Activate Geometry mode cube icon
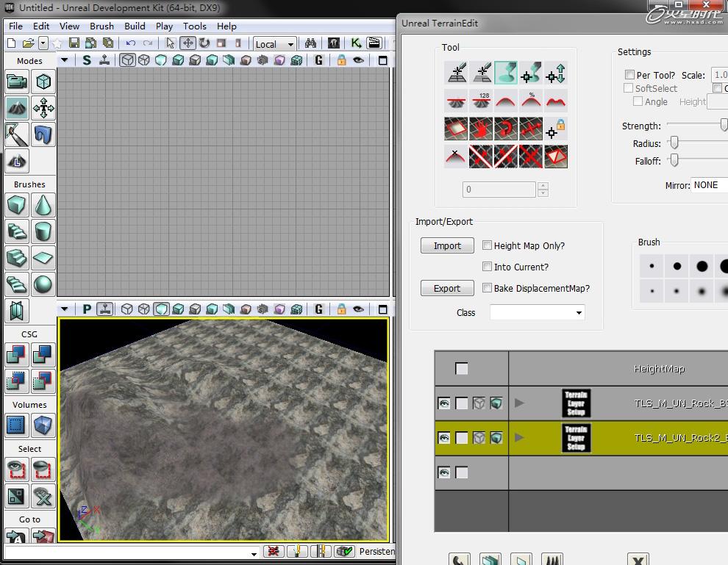 [43, 82]
